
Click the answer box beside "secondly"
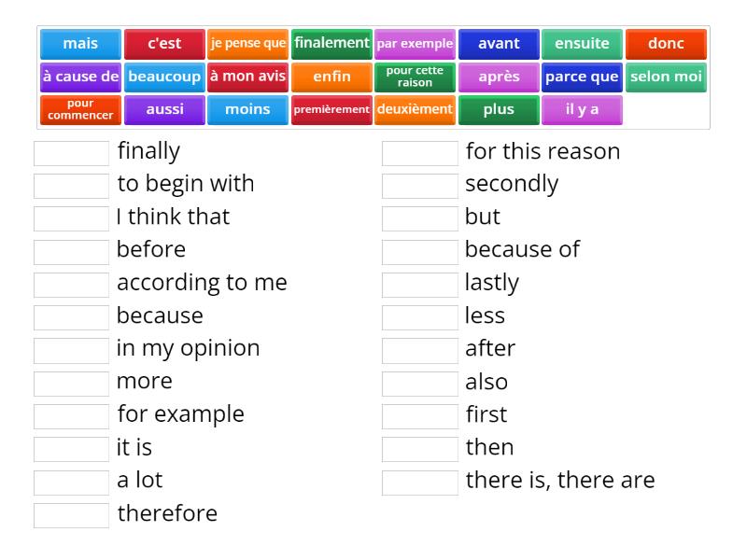tap(419, 185)
